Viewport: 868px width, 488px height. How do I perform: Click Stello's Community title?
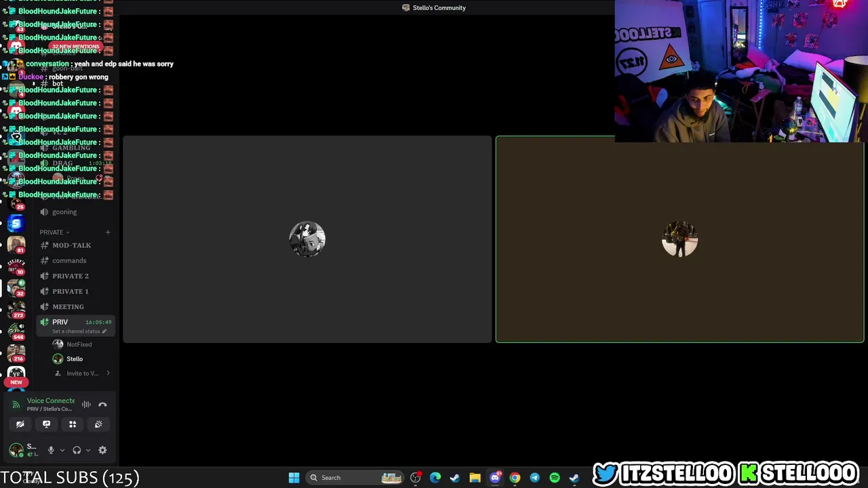[x=439, y=8]
